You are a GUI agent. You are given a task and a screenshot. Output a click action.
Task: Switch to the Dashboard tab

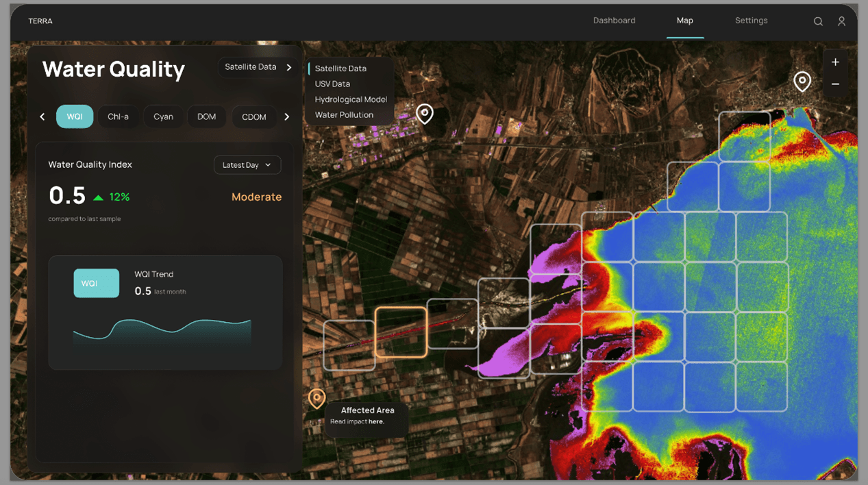(614, 21)
